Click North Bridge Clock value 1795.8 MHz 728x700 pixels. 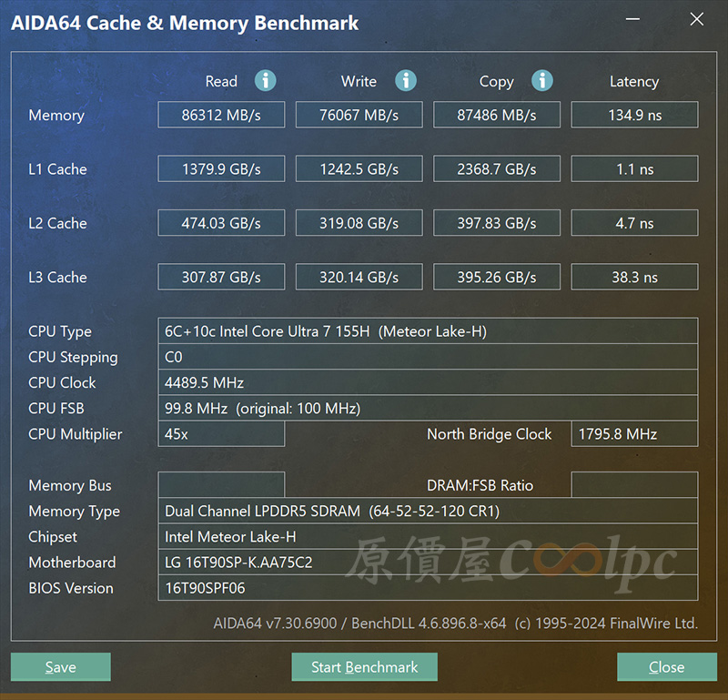pyautogui.click(x=634, y=434)
